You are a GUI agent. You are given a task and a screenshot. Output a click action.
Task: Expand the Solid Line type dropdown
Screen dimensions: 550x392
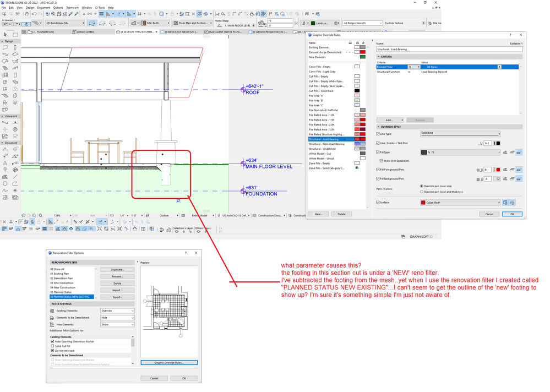point(460,134)
